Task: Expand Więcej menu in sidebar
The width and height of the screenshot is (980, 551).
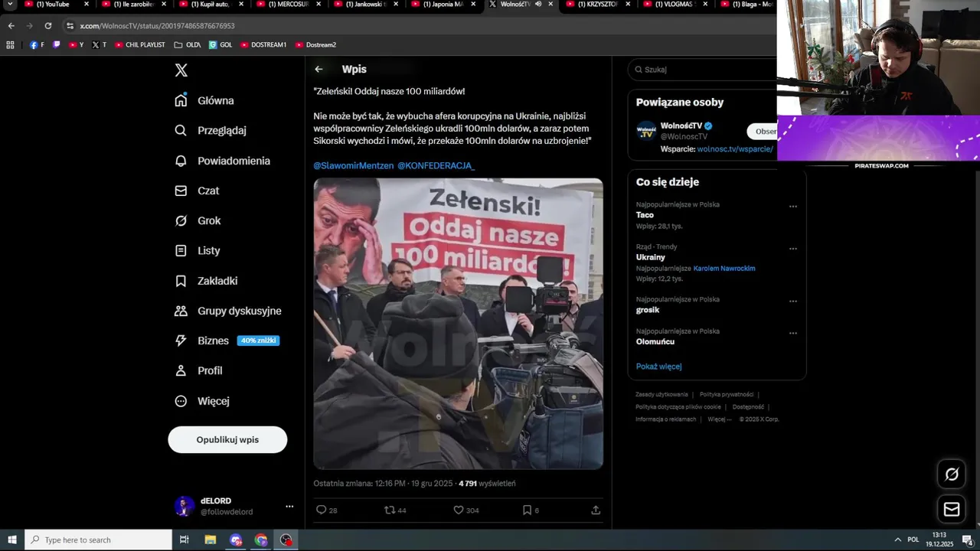Action: pyautogui.click(x=201, y=401)
